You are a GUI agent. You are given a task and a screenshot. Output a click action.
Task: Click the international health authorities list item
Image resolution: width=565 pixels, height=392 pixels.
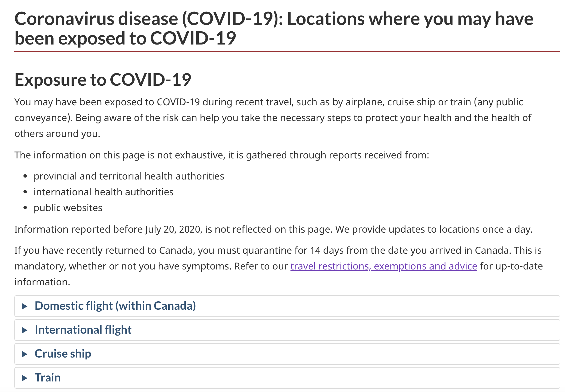[103, 192]
